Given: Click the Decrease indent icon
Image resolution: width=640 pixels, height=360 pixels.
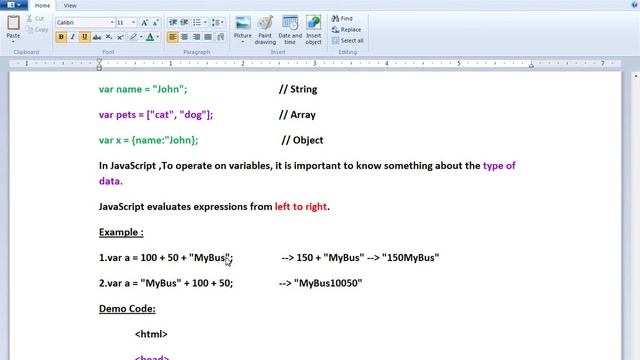Looking at the screenshot, I should (173, 22).
